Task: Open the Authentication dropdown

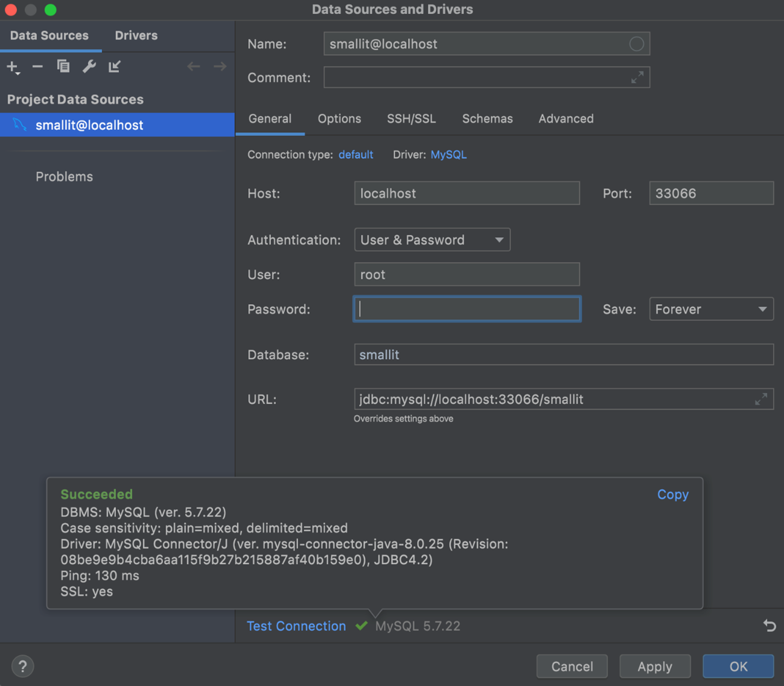Action: [432, 240]
